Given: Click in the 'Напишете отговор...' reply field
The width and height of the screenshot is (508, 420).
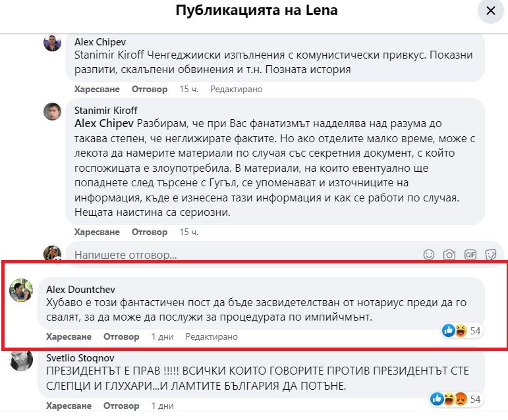Looking at the screenshot, I should [244, 255].
